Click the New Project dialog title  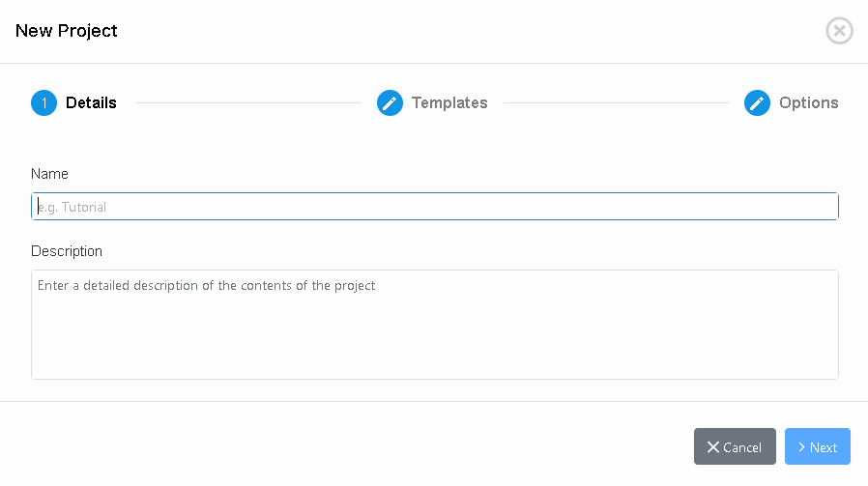click(x=67, y=31)
